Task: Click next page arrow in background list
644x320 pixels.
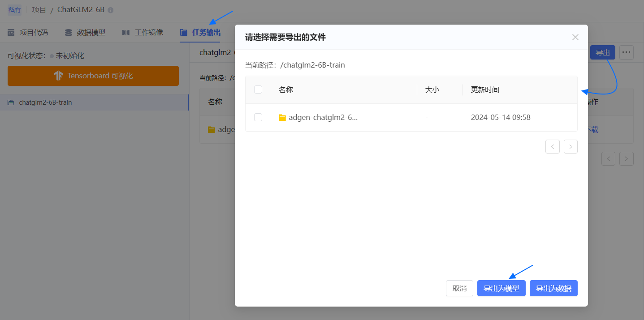Action: [626, 158]
